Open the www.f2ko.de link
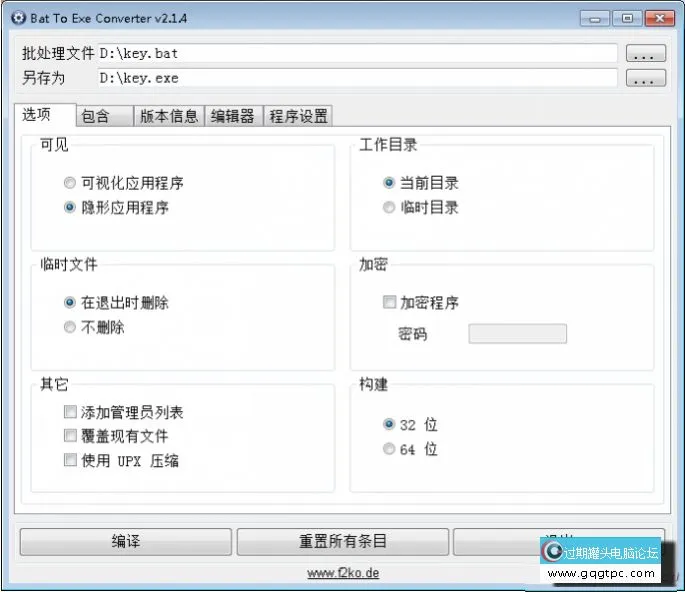The height and width of the screenshot is (592, 685). pyautogui.click(x=343, y=573)
